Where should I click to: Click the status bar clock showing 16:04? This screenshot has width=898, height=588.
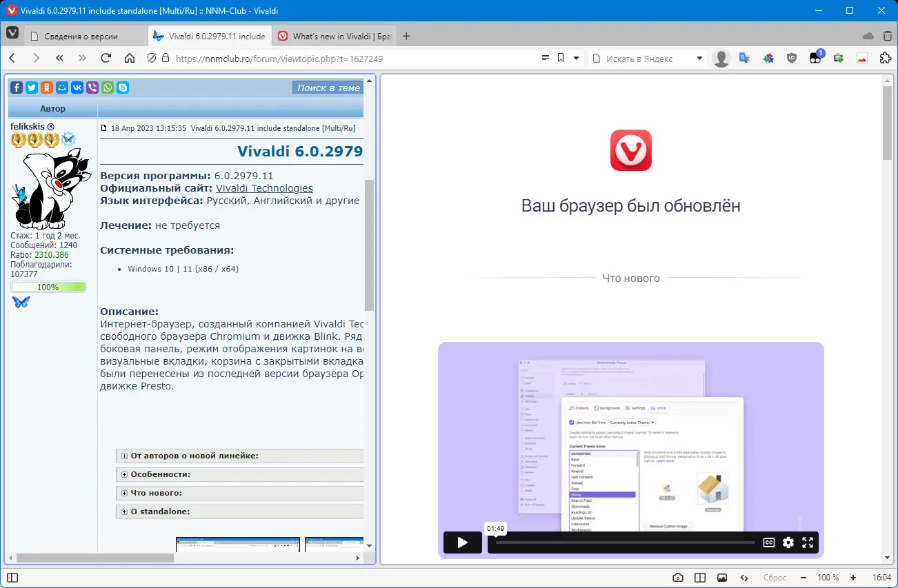881,578
